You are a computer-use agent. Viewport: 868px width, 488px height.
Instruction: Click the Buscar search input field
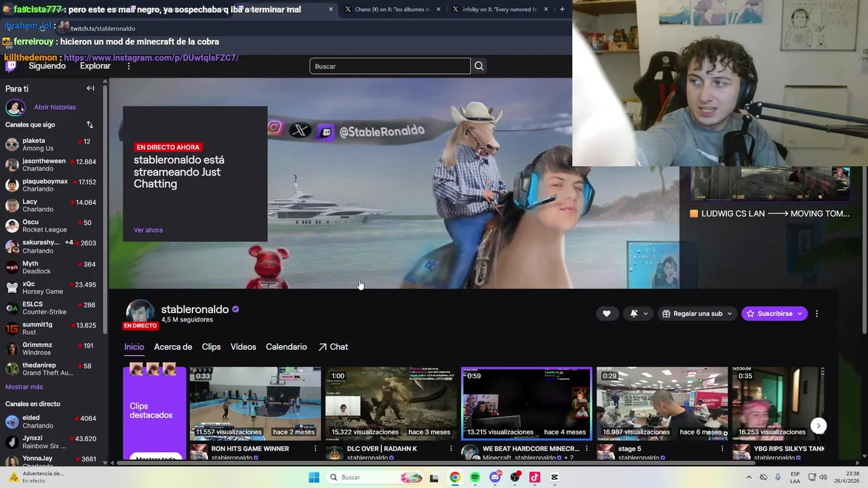(390, 66)
